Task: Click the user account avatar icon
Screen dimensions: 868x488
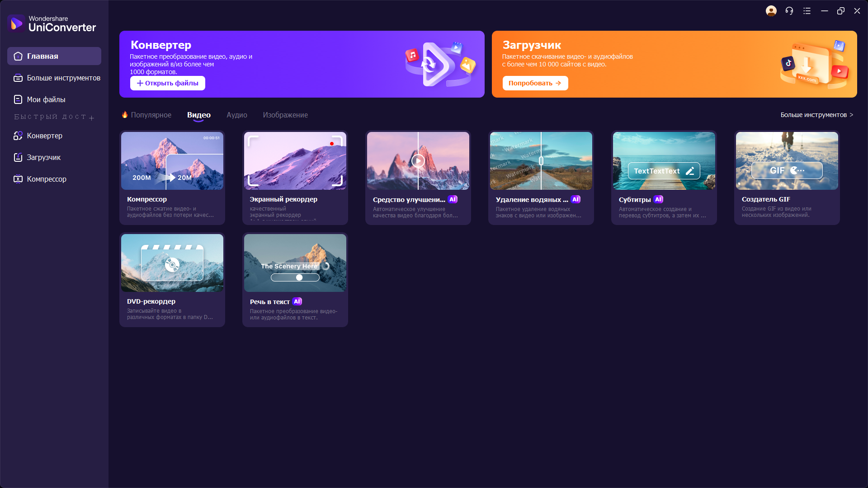Action: pos(771,11)
